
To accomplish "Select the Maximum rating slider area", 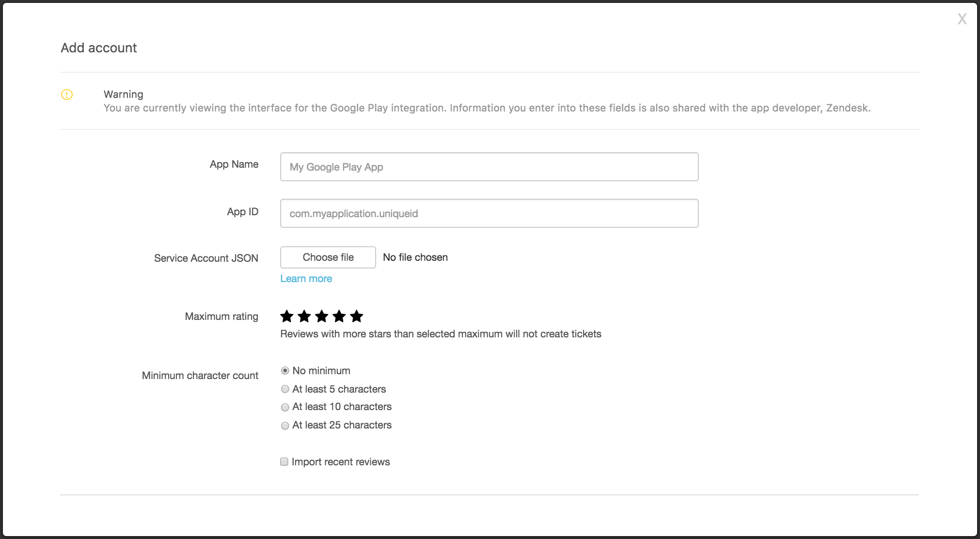I will coord(322,316).
